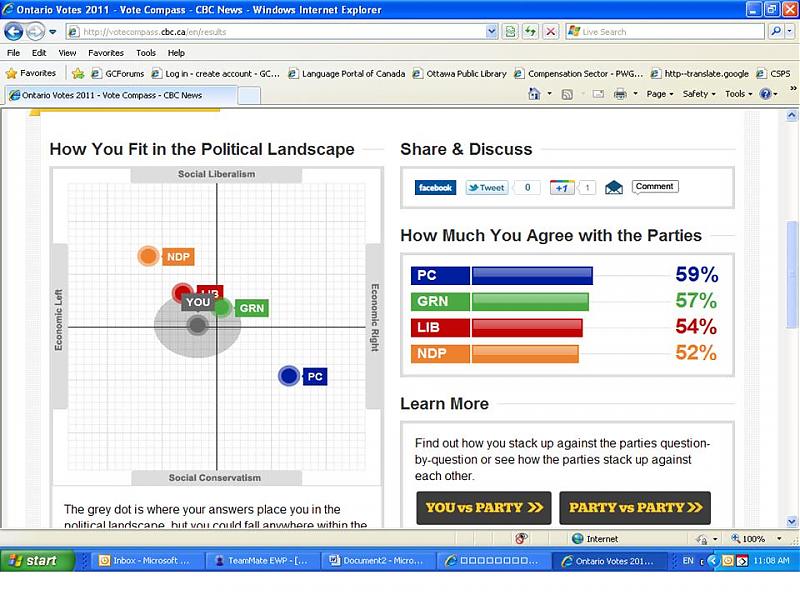Click the Home icon in the command bar

[534, 94]
